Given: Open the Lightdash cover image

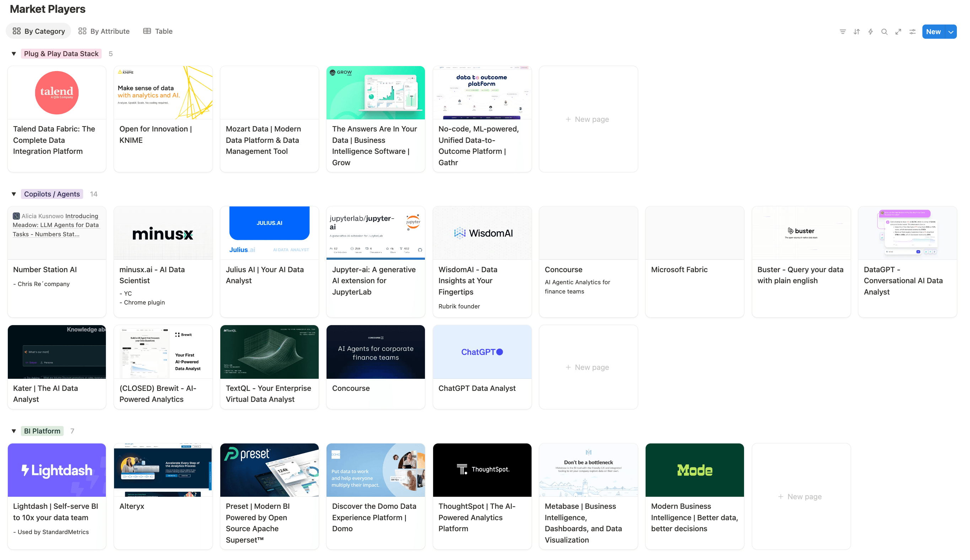Looking at the screenshot, I should [56, 470].
